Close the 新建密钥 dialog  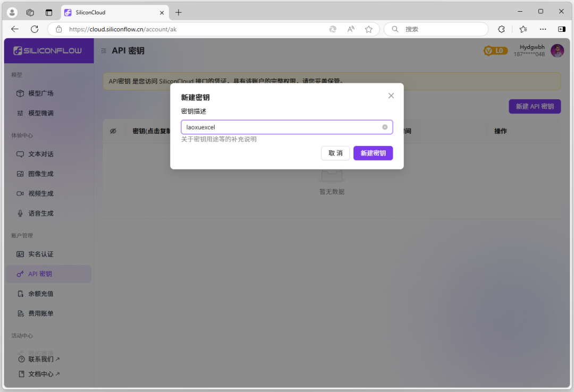tap(391, 96)
